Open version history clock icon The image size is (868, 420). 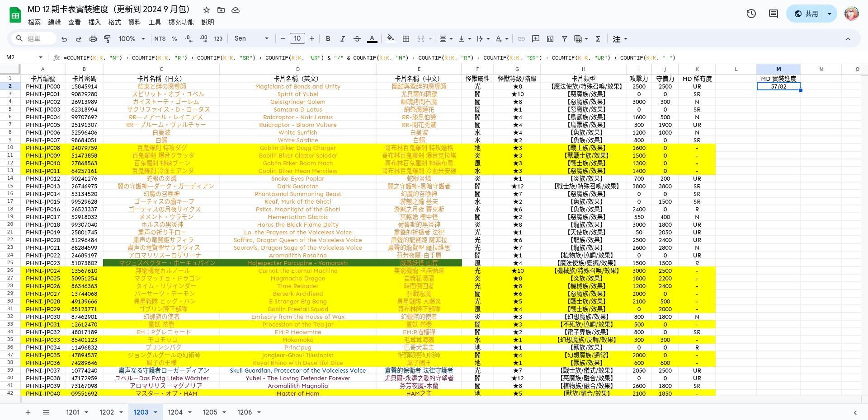(751, 14)
